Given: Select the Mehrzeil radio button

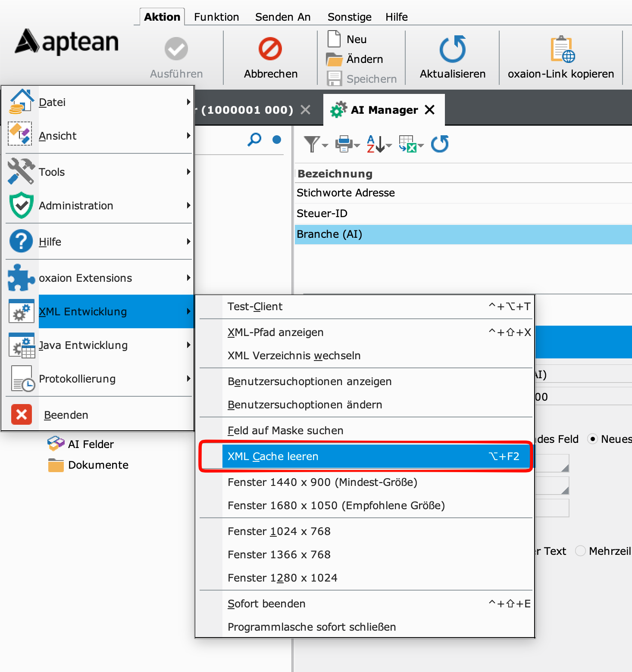Looking at the screenshot, I should pyautogui.click(x=581, y=551).
